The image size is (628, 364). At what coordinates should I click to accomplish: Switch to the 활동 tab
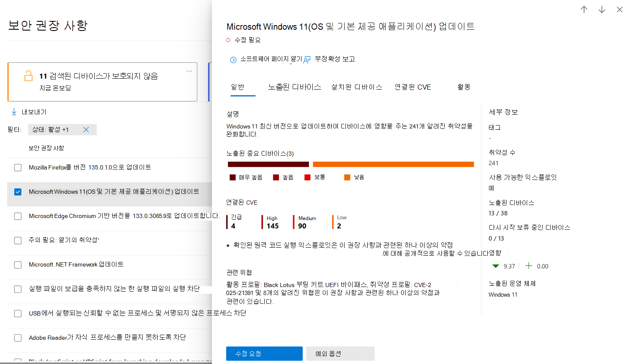point(464,87)
